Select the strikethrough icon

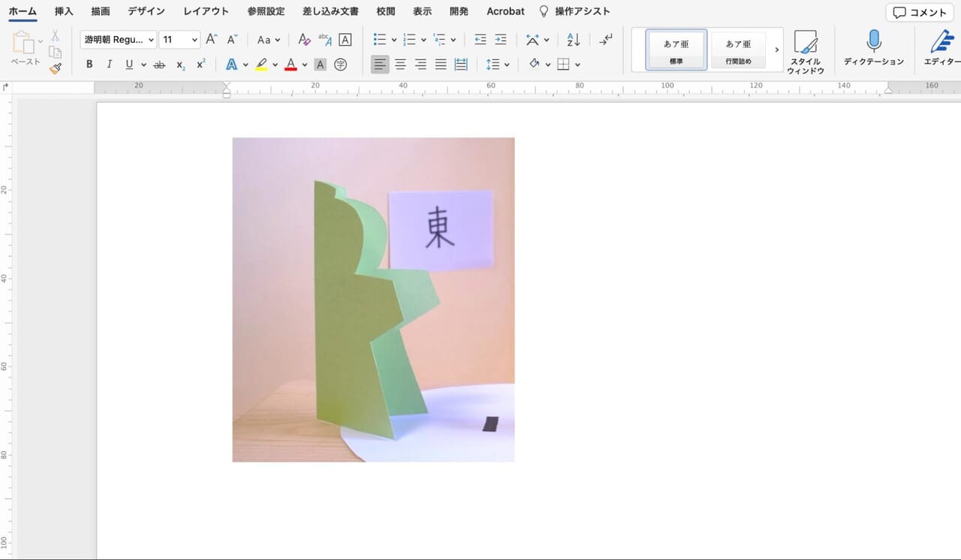point(159,64)
